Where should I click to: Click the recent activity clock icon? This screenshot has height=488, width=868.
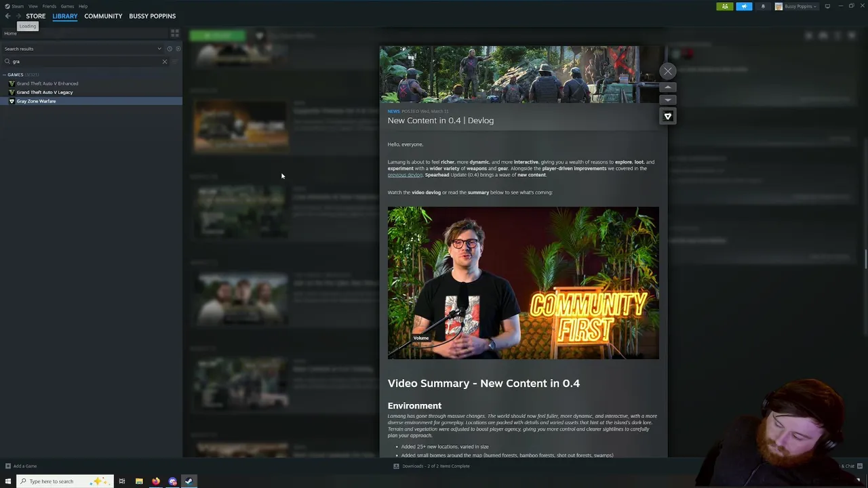(x=170, y=49)
